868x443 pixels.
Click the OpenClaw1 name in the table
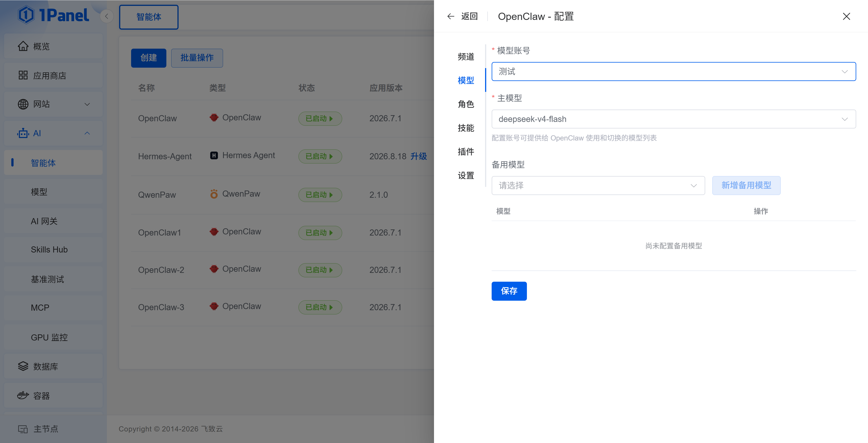[x=160, y=233]
